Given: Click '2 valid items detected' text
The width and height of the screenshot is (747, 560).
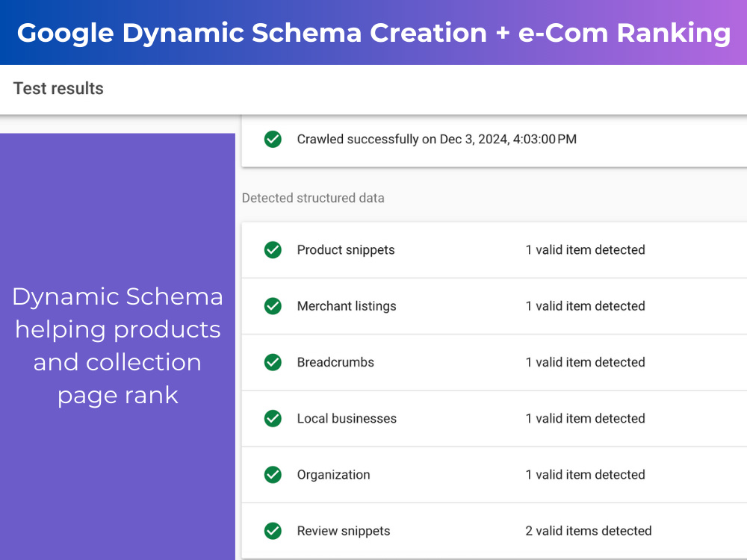Looking at the screenshot, I should pyautogui.click(x=589, y=530).
